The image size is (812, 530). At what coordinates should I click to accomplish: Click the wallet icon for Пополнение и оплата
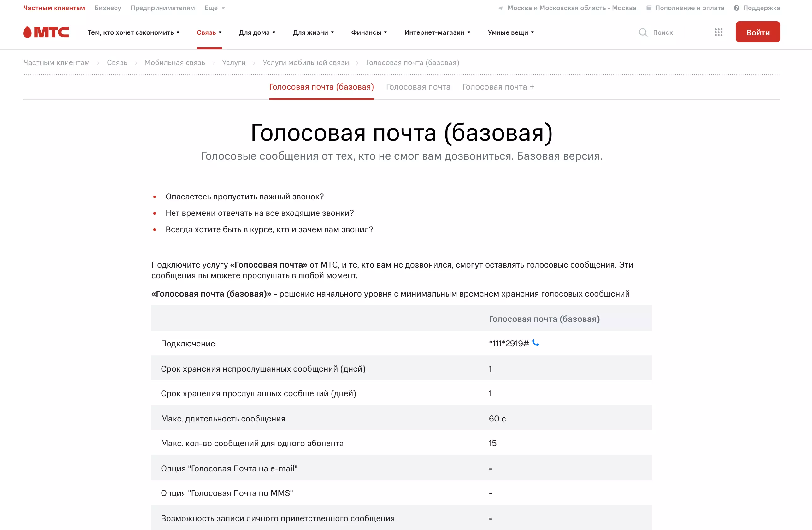(x=649, y=8)
